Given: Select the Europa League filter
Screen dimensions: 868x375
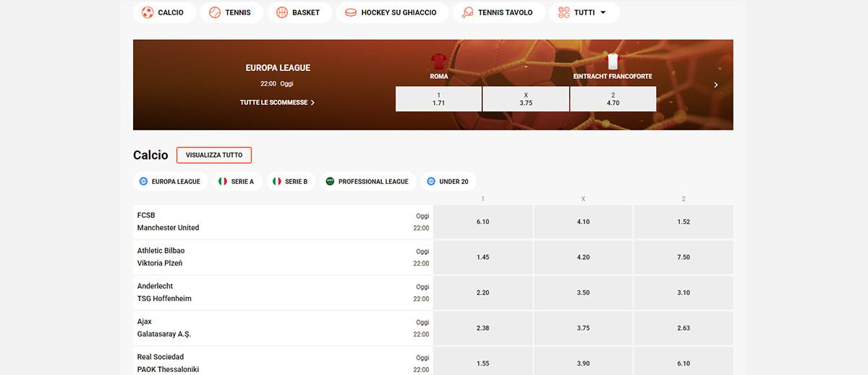Looking at the screenshot, I should click(x=171, y=182).
